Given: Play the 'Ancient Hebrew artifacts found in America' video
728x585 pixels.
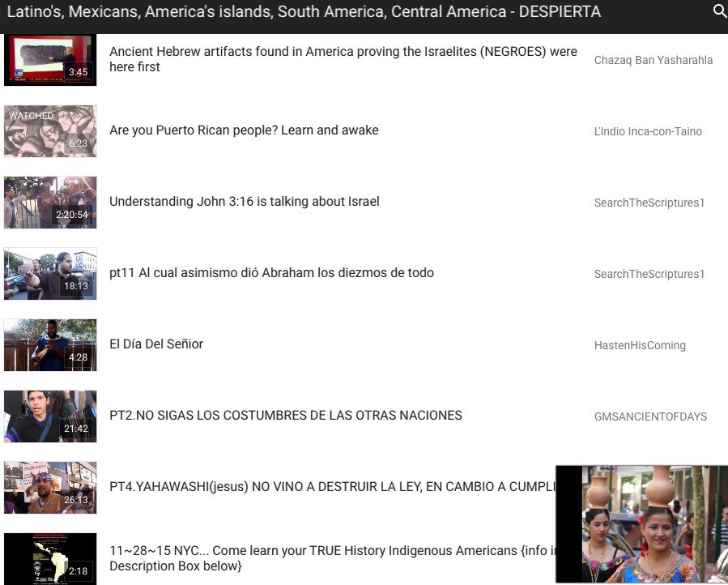Looking at the screenshot, I should [x=343, y=60].
